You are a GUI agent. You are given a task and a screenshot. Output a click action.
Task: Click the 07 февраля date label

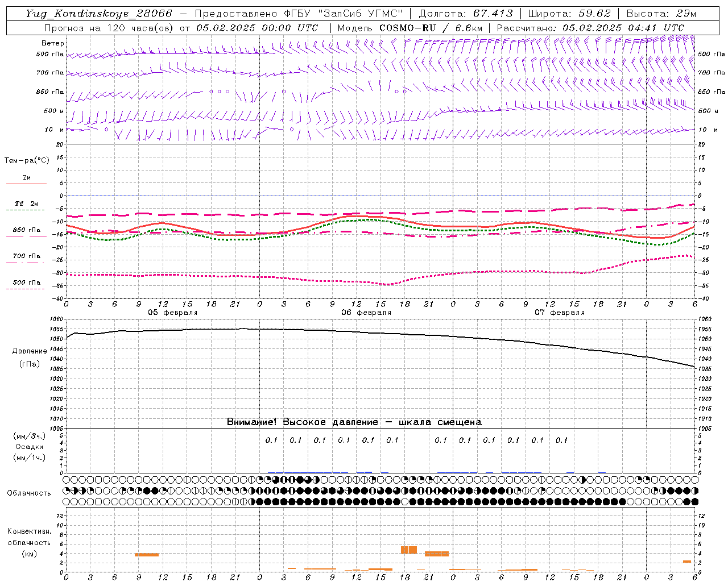560,313
